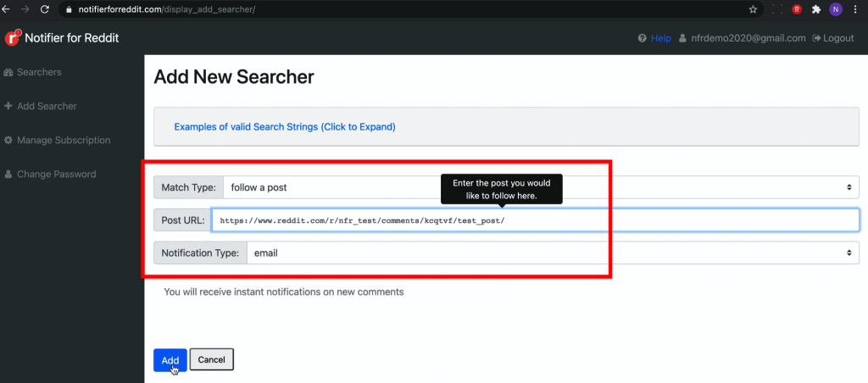Open the extensions puzzle piece menu
Screen dimensions: 868x383
(x=816, y=9)
